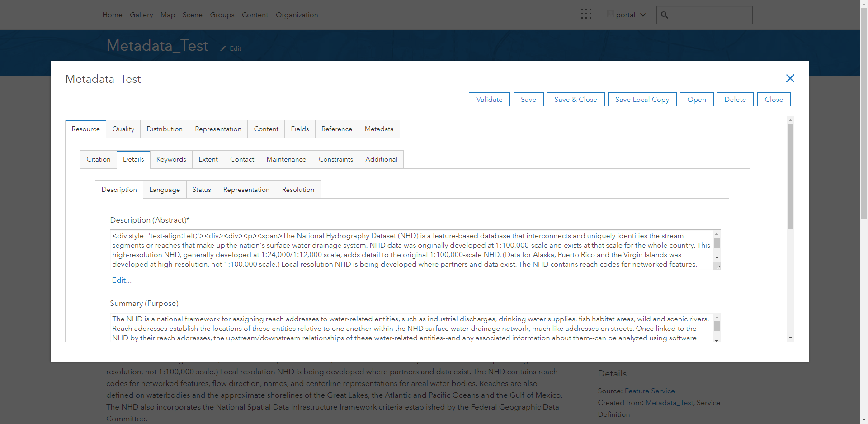
Task: Click the Save button
Action: pyautogui.click(x=528, y=100)
